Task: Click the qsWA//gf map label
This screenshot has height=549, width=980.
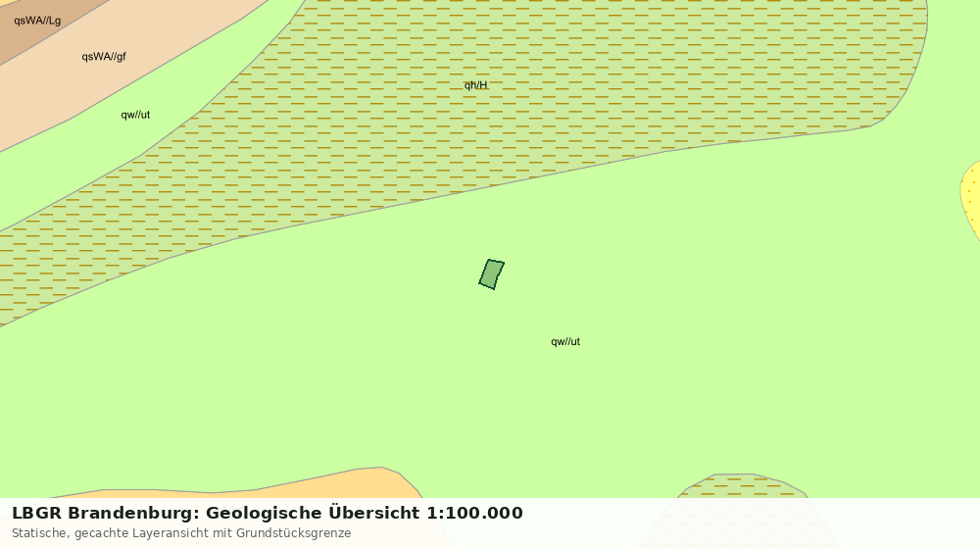Action: (x=104, y=57)
